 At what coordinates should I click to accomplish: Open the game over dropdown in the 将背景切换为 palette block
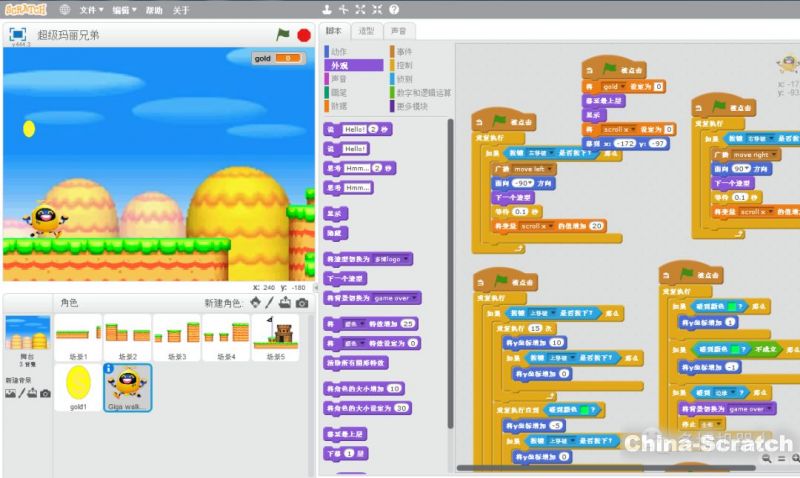click(415, 298)
